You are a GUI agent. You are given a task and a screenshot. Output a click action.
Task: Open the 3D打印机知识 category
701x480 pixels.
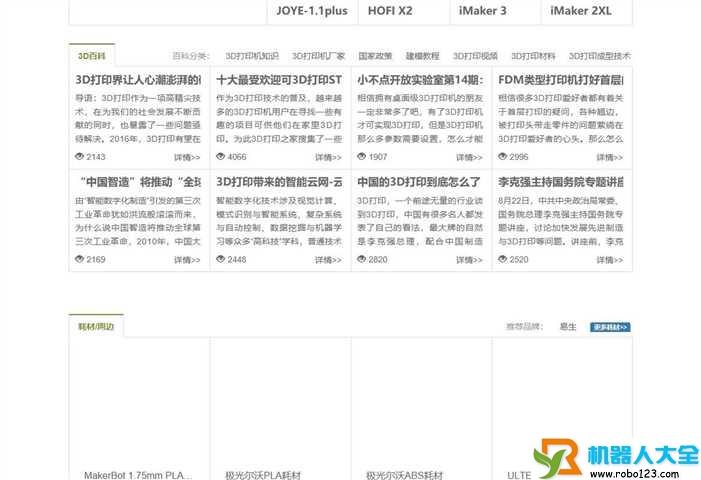click(252, 56)
